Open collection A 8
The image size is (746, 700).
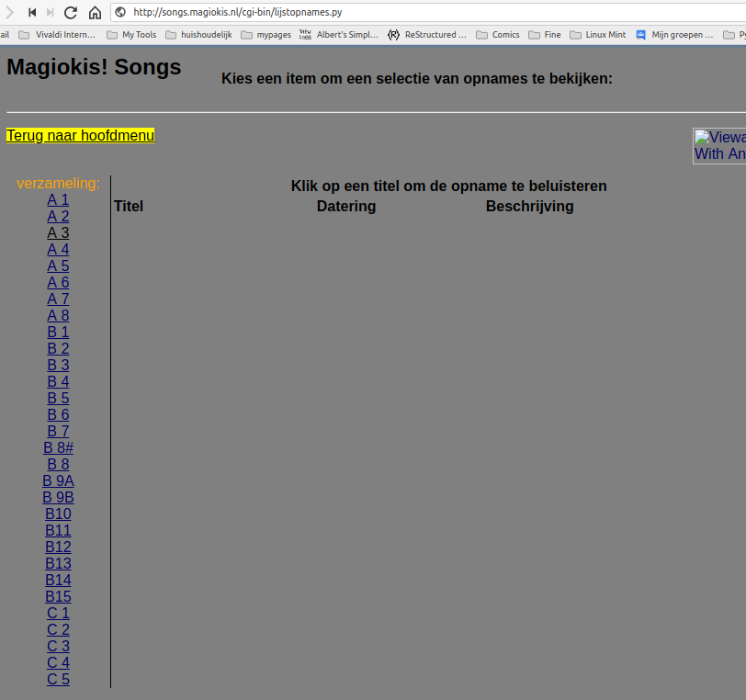coord(58,315)
